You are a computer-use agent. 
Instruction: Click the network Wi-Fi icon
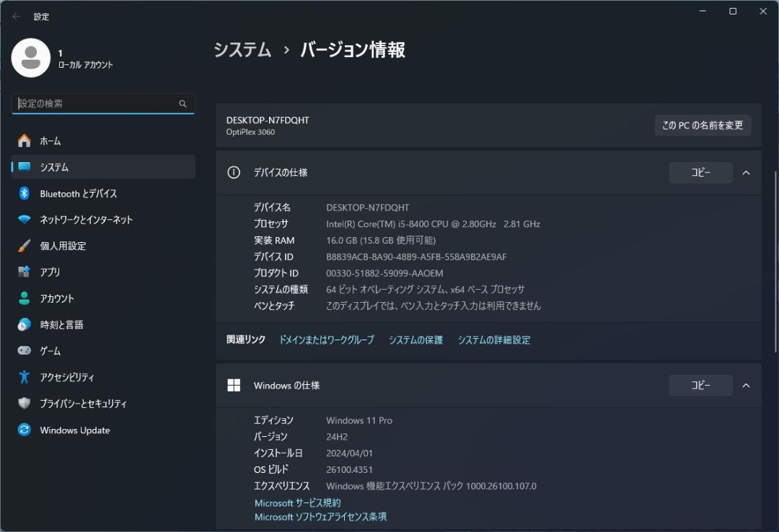pyautogui.click(x=24, y=220)
